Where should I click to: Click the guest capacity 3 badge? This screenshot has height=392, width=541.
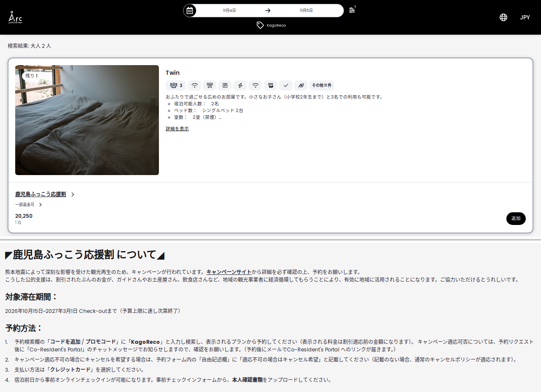pos(176,85)
